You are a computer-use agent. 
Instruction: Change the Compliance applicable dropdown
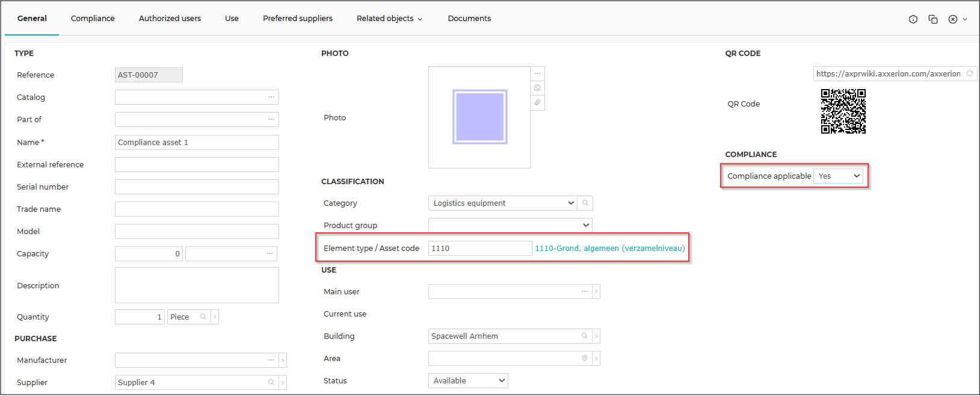pos(839,176)
